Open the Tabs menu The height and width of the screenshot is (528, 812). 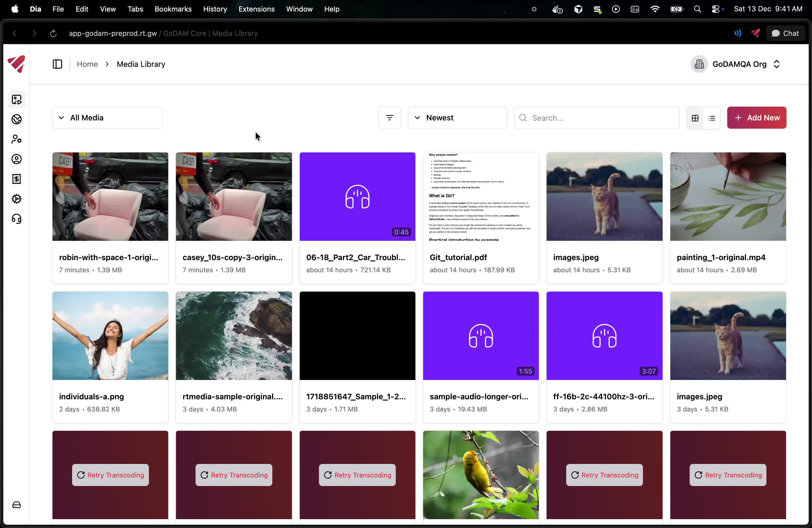[x=135, y=9]
